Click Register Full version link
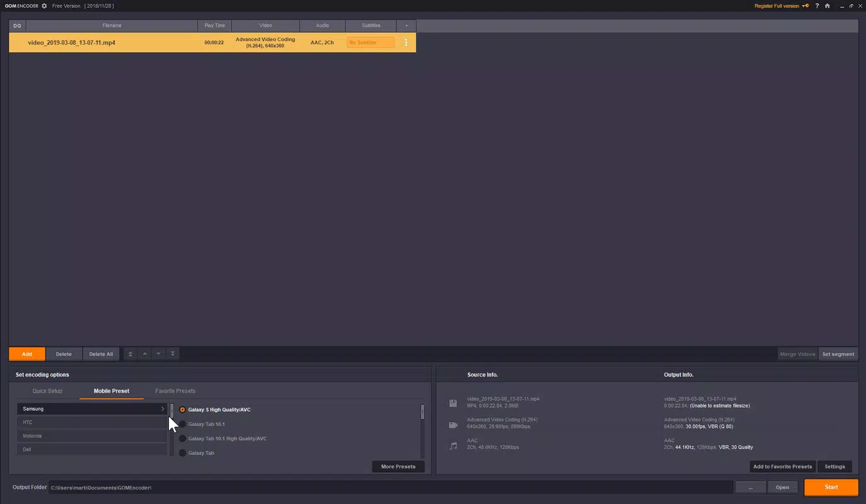Screen dimensions: 866x504 pos(777,6)
